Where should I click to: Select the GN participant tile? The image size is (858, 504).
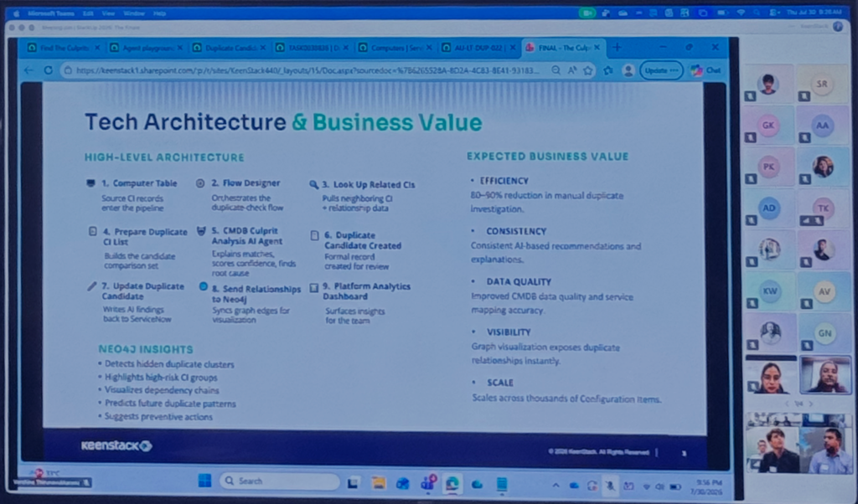(824, 333)
